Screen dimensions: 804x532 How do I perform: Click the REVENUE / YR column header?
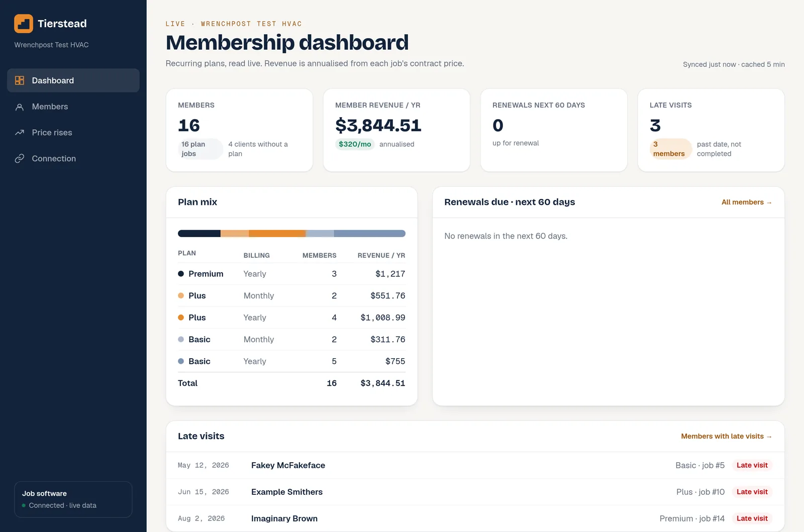point(381,255)
